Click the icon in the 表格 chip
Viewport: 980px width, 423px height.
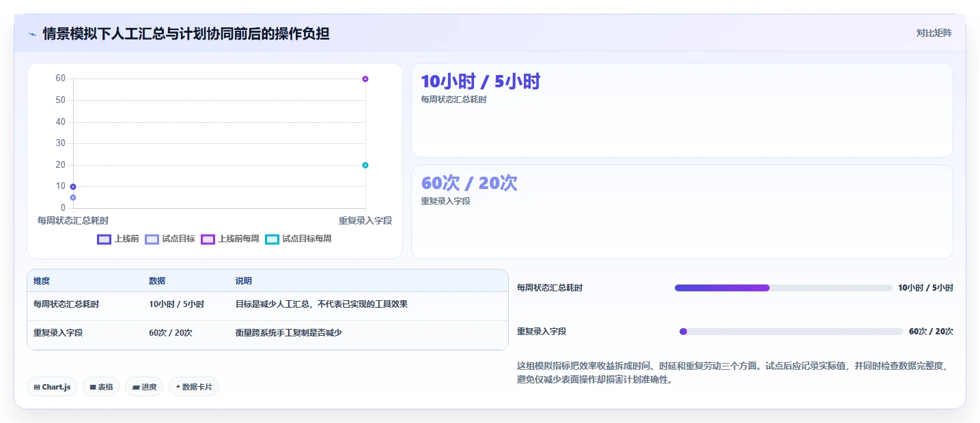point(93,388)
